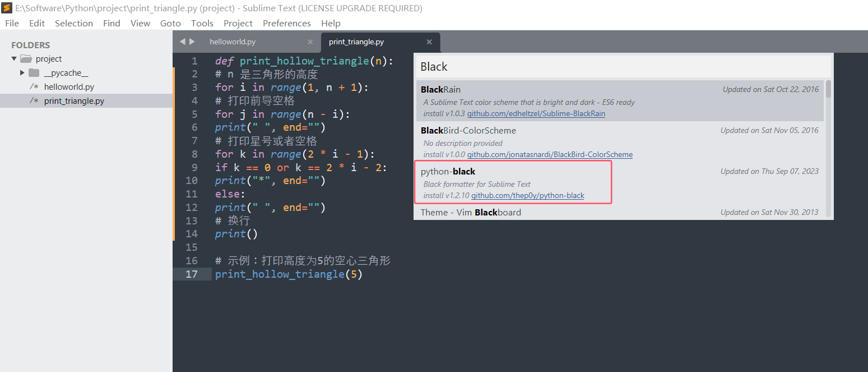
Task: Close the helloworld.py tab
Action: 310,42
